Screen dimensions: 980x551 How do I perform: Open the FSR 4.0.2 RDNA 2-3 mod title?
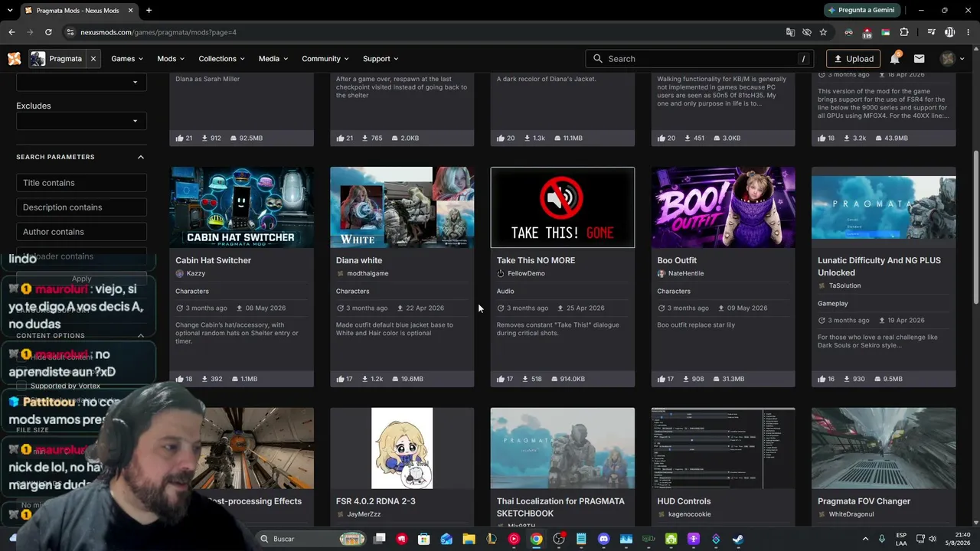click(376, 501)
